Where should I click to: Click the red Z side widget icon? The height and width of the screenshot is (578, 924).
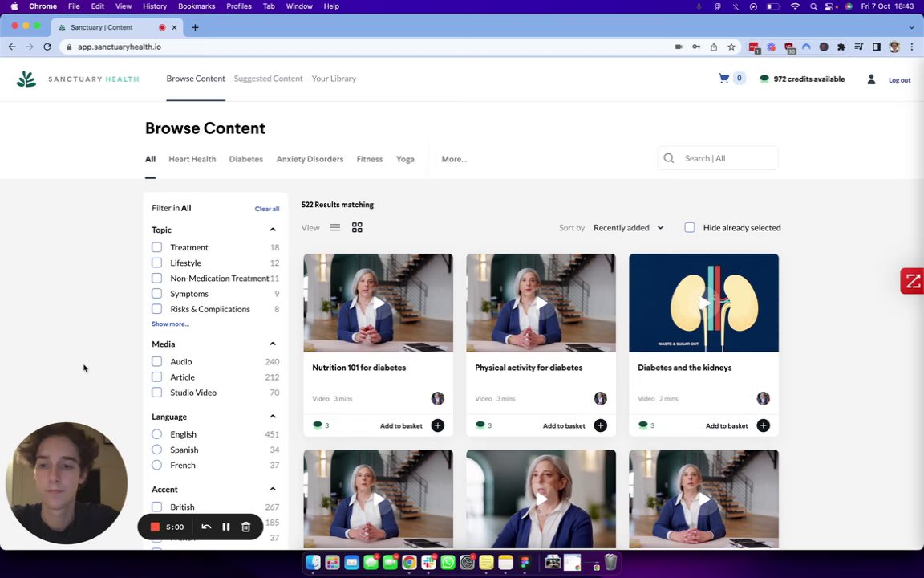pos(912,281)
